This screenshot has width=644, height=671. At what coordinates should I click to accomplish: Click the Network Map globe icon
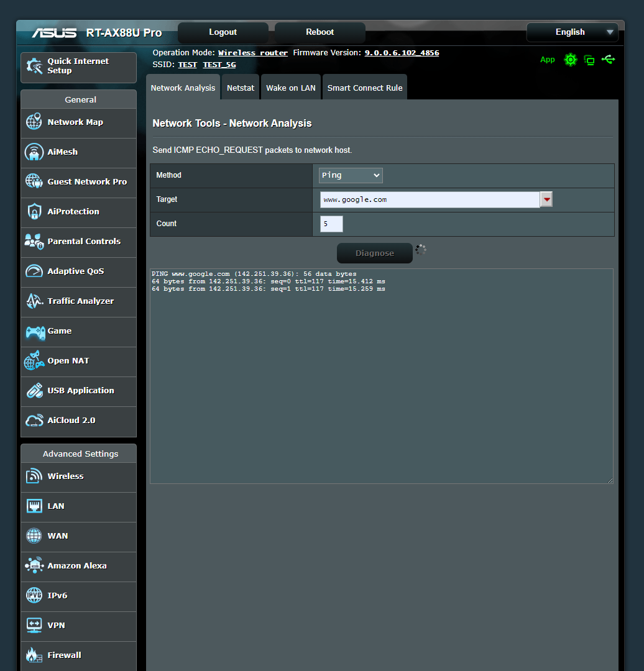click(x=34, y=122)
